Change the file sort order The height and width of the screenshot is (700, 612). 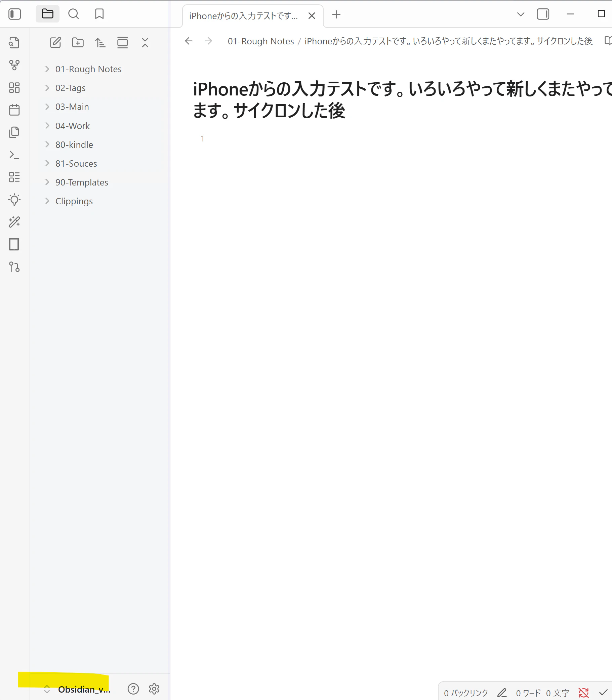100,43
